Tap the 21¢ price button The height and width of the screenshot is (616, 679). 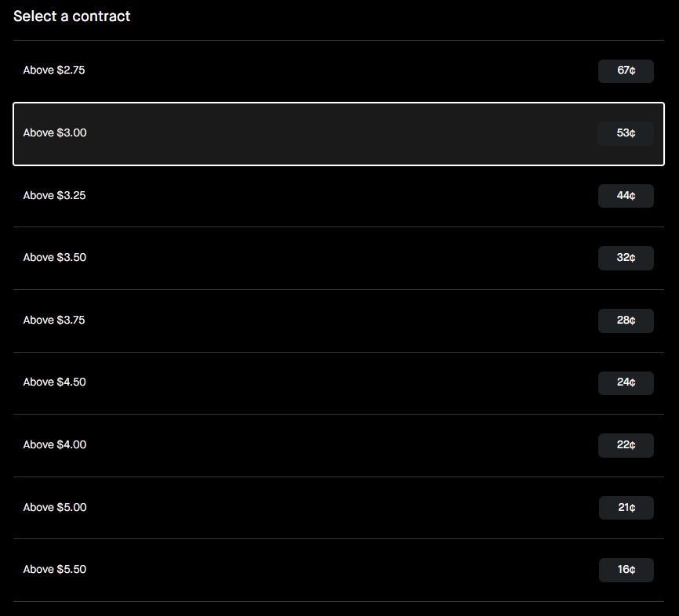(626, 508)
